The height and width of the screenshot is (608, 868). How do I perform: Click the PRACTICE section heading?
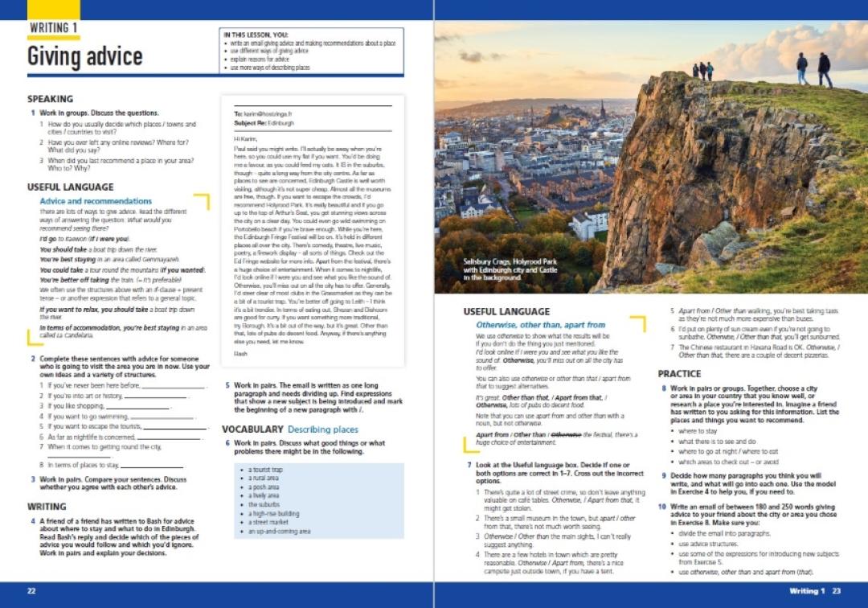coord(679,374)
